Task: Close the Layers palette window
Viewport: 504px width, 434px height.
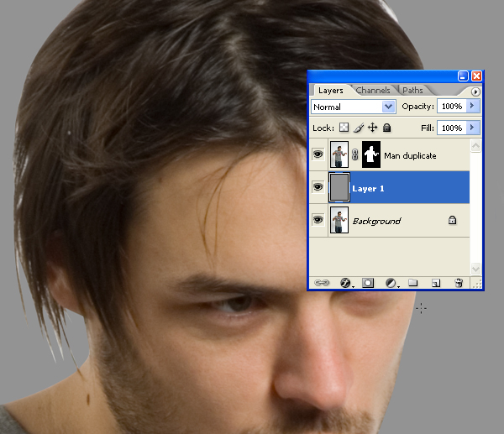Action: [x=476, y=76]
